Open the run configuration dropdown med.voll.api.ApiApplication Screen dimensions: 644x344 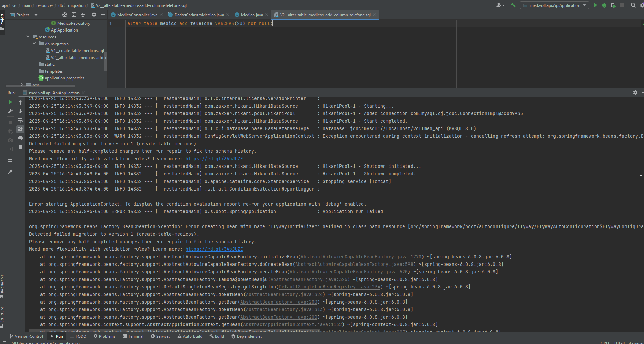554,5
